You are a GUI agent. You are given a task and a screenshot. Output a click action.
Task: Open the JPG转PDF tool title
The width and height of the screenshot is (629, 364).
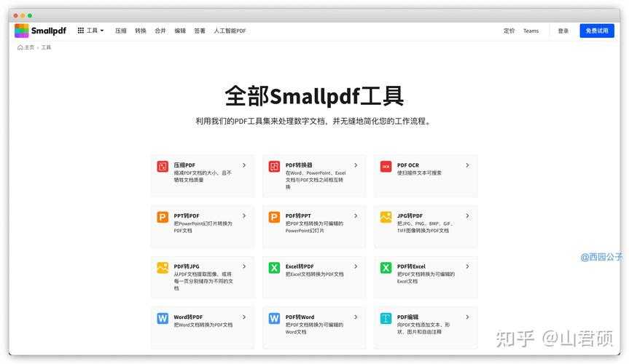[x=410, y=215]
